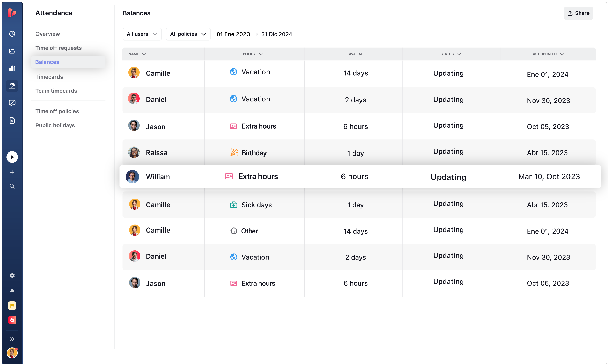Click Raissa's avatar in Birthday row

(134, 152)
